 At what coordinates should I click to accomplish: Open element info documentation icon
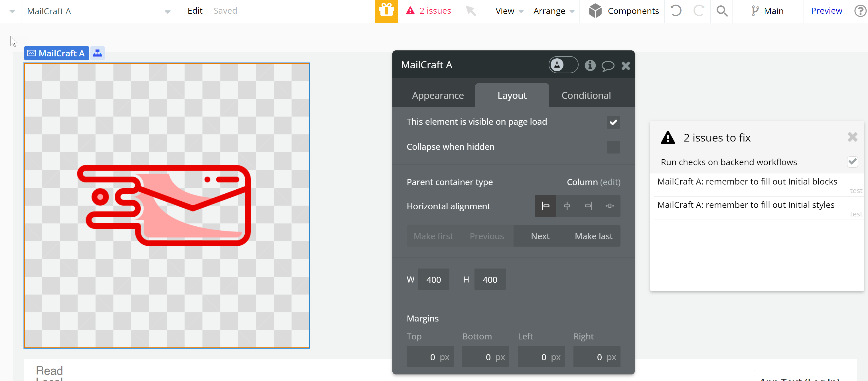click(590, 65)
